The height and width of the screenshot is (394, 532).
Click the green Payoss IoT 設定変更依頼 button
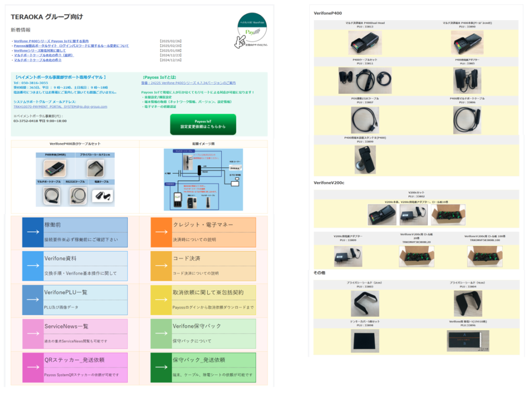(203, 124)
